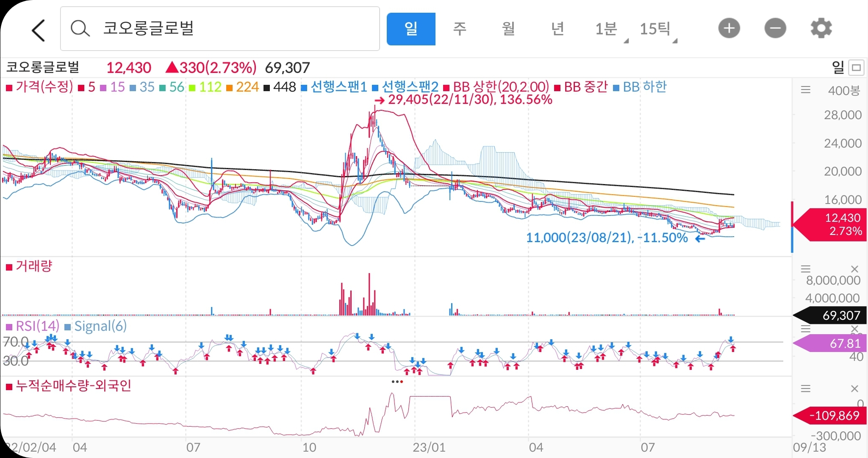Click the stock name 코오롱글로벌 in info bar
Image resolution: width=868 pixels, height=458 pixels.
(42, 67)
